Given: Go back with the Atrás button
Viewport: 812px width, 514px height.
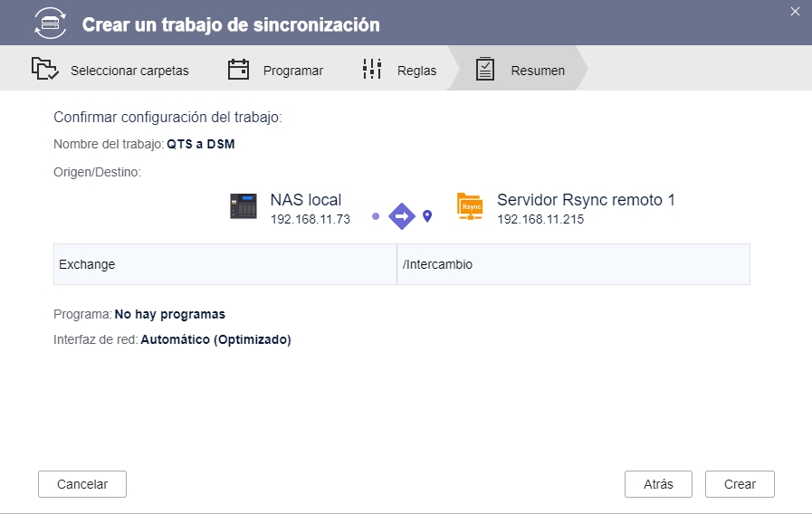Looking at the screenshot, I should [x=658, y=484].
